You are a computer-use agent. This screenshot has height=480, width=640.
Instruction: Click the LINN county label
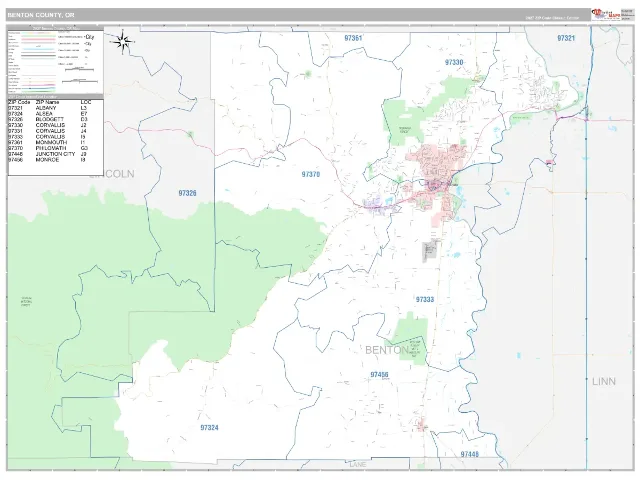tap(604, 381)
